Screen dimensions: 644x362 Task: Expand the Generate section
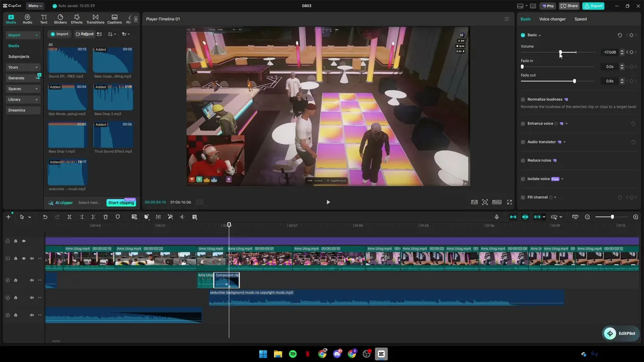[x=23, y=78]
